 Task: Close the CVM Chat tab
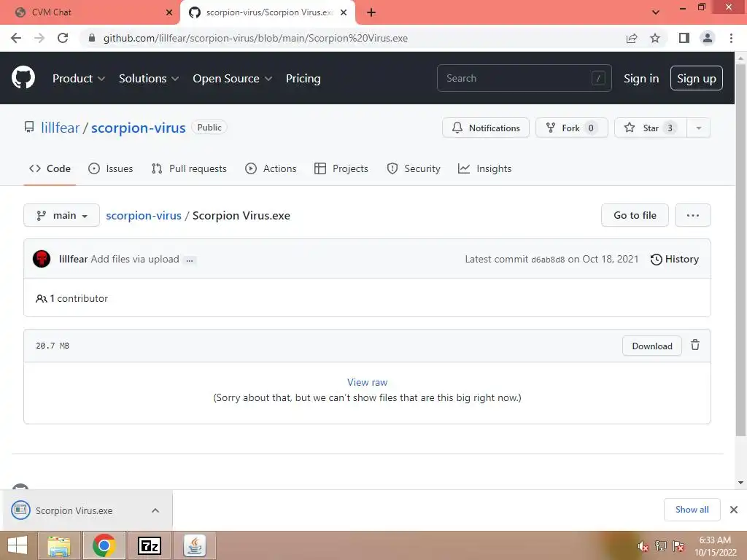(x=169, y=12)
